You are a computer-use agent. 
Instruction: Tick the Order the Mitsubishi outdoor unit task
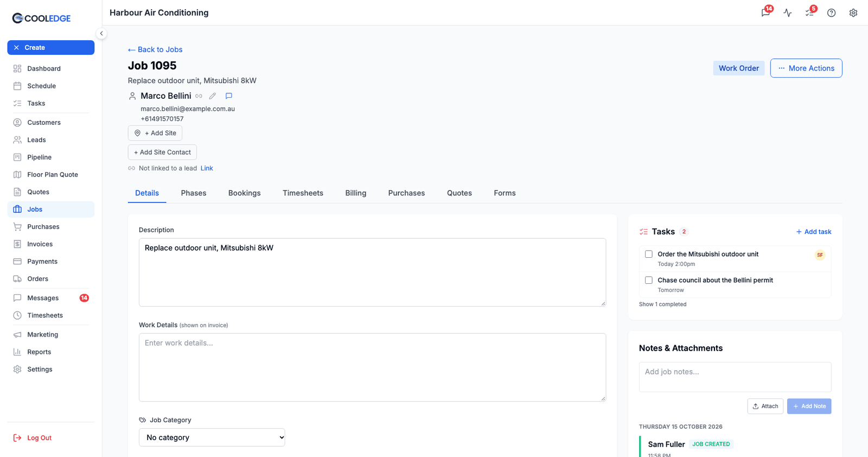[648, 254]
